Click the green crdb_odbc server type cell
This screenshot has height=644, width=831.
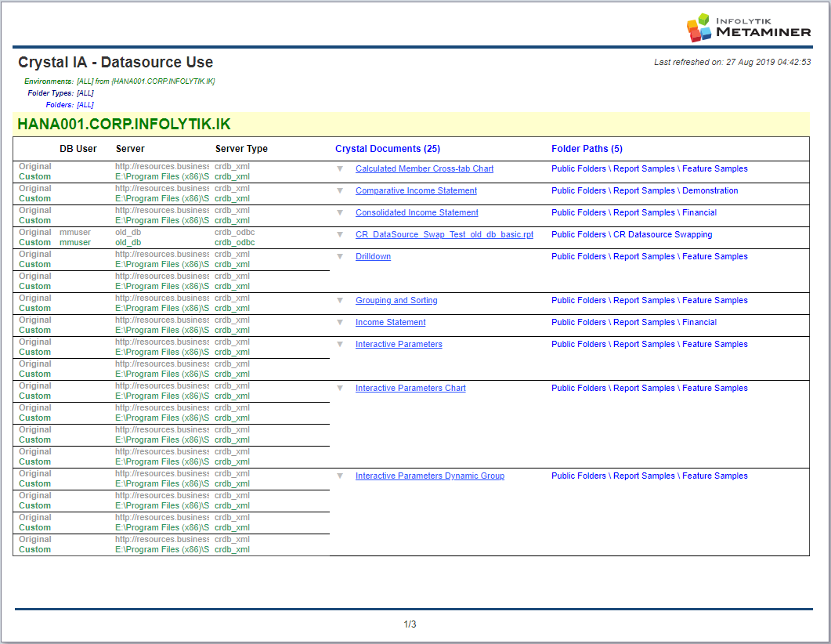tap(235, 243)
